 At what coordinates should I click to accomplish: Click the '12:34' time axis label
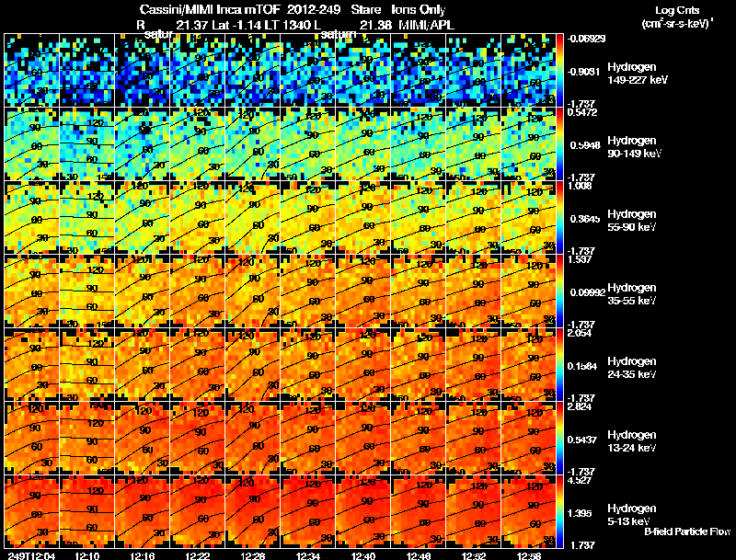[308, 555]
